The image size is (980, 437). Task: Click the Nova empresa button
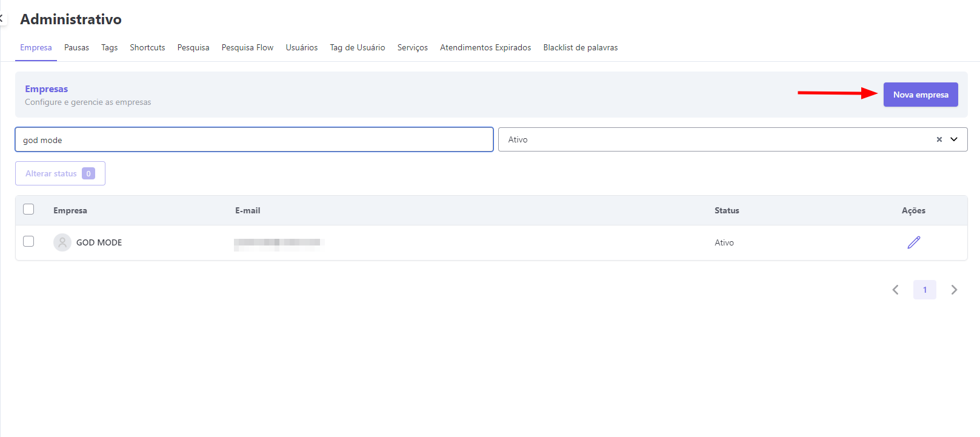(x=921, y=95)
